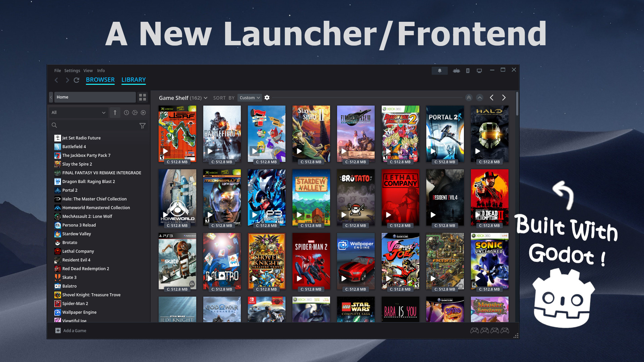
Task: Click the sidebar grid view icon
Action: tap(143, 97)
